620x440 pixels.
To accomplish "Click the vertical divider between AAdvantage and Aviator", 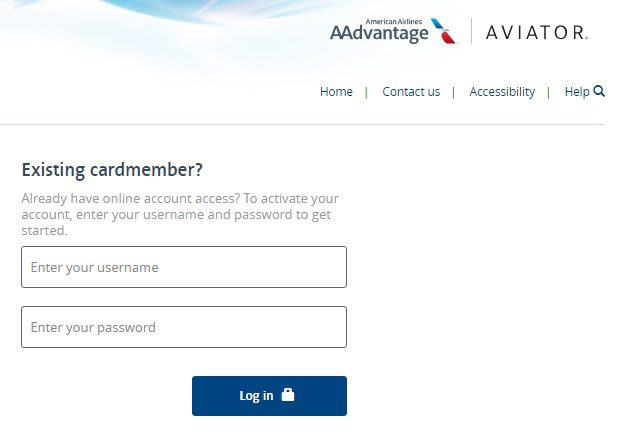I will point(471,32).
